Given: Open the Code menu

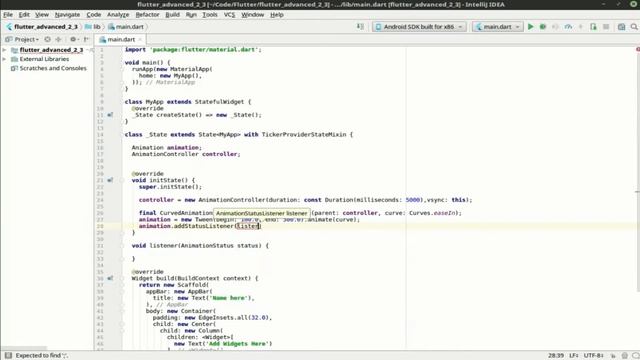Looking at the screenshot, I should click(x=93, y=15).
